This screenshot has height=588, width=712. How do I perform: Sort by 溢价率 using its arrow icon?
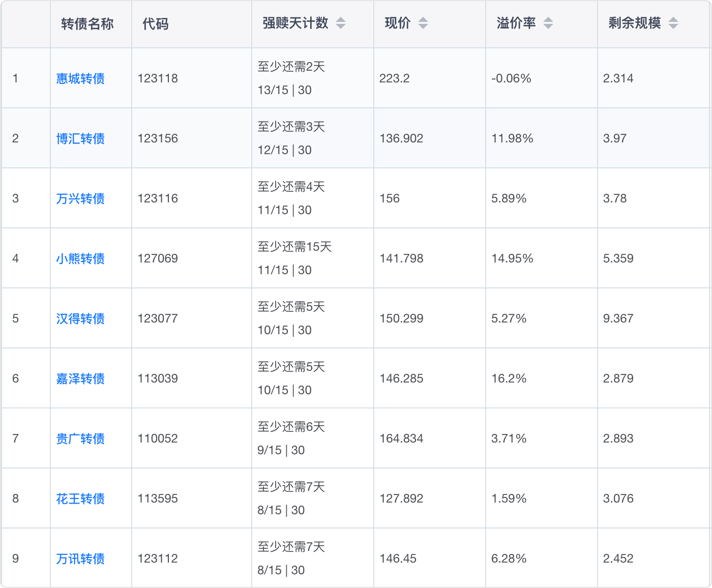pyautogui.click(x=548, y=23)
